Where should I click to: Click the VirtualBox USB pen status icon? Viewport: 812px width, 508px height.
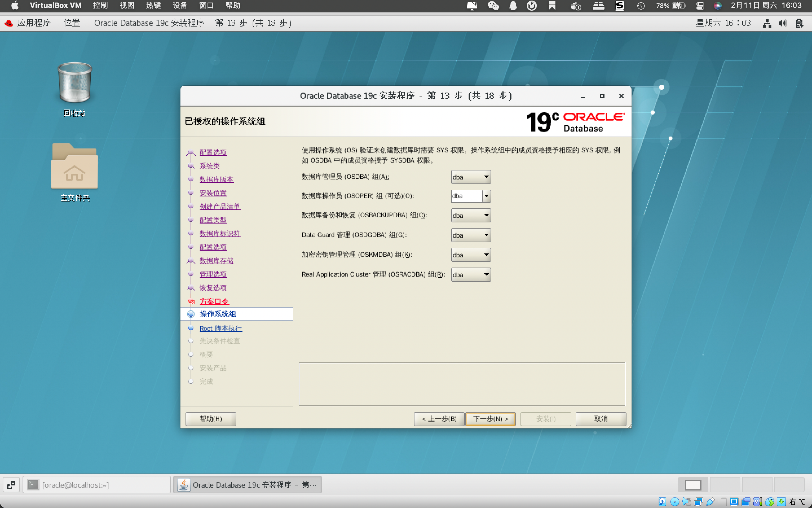[x=710, y=502]
